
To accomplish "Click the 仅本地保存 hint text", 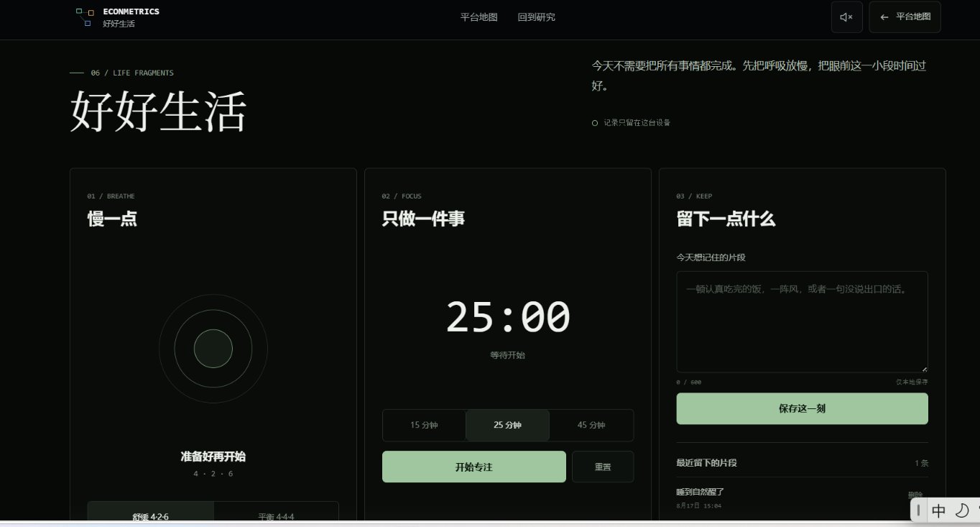I will 912,382.
